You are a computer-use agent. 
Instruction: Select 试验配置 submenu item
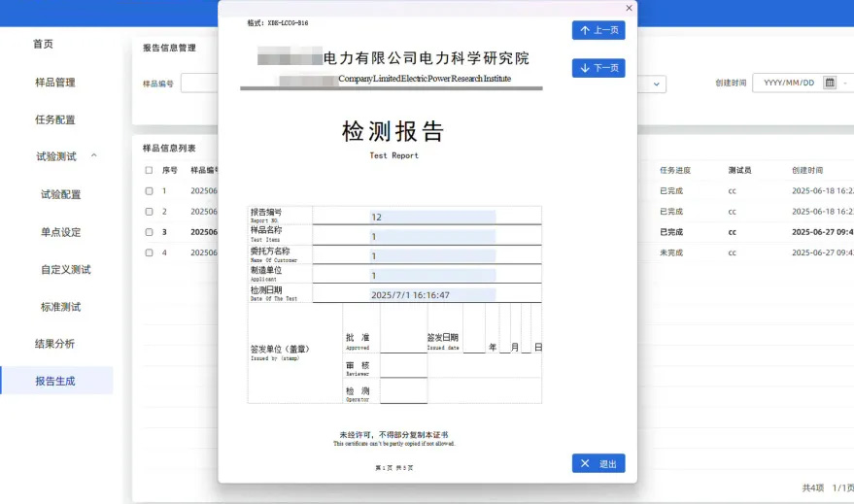60,194
